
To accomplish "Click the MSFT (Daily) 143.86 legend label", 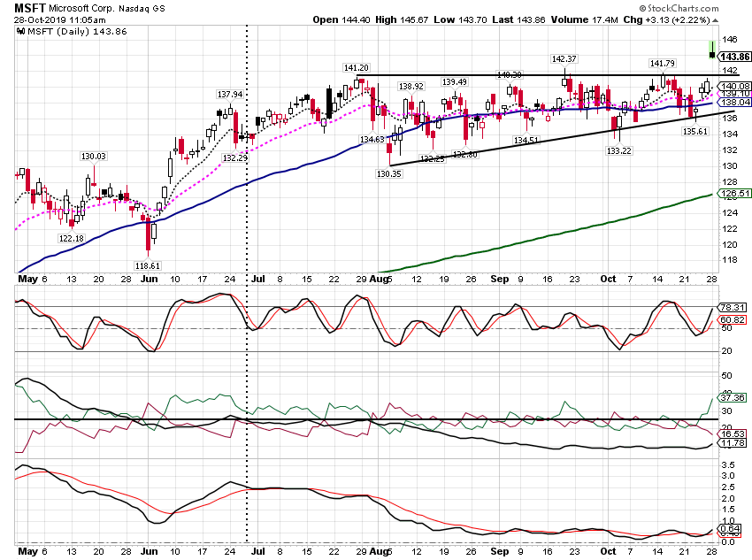I will pyautogui.click(x=77, y=32).
